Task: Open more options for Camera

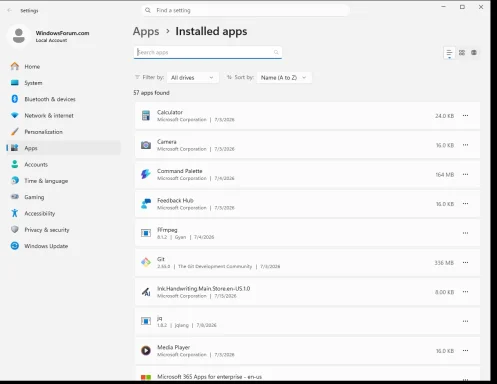Action: (x=465, y=145)
